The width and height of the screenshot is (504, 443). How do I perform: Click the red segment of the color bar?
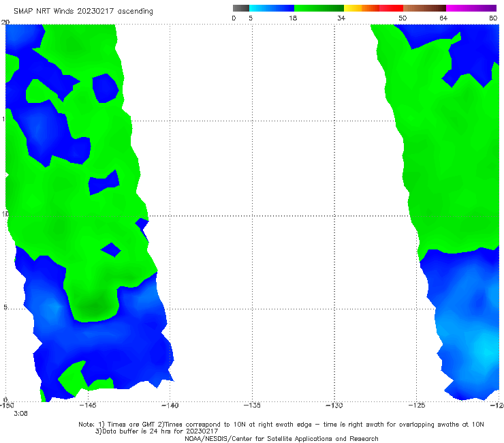point(391,8)
